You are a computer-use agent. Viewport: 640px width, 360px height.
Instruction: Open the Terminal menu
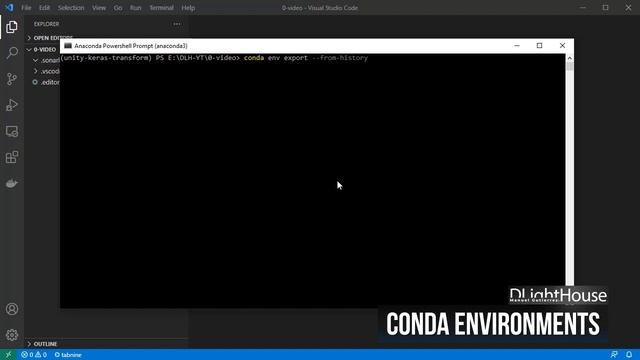161,8
